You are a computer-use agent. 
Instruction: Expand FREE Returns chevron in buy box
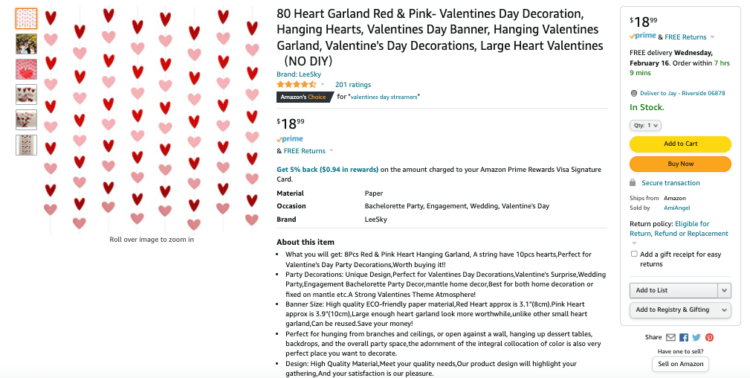coord(712,37)
